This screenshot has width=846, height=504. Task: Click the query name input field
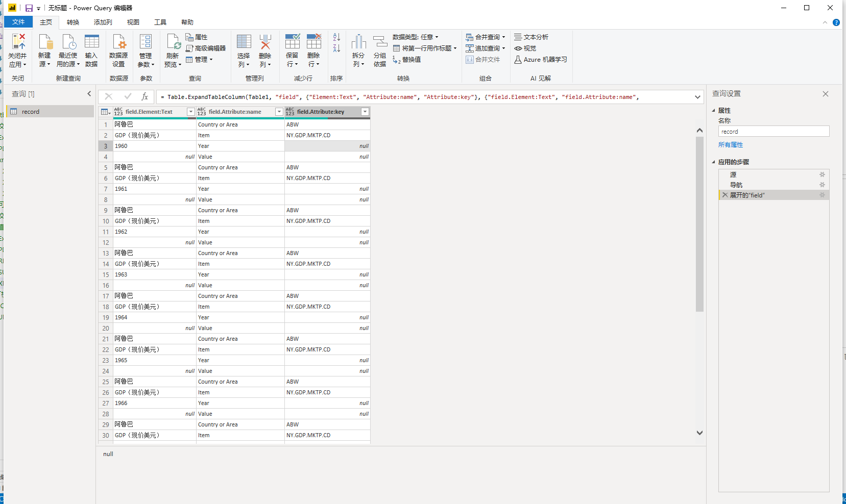click(x=774, y=132)
